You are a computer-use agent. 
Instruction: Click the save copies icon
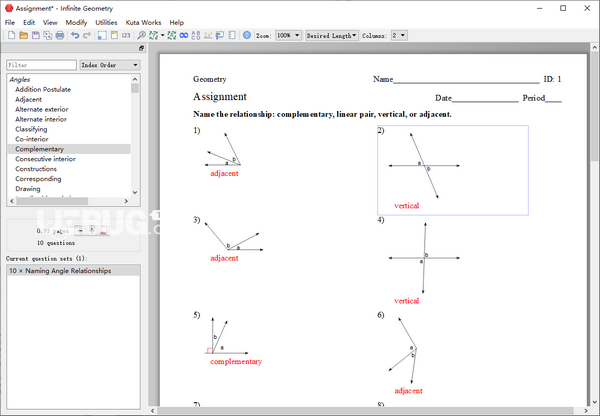coord(48,36)
